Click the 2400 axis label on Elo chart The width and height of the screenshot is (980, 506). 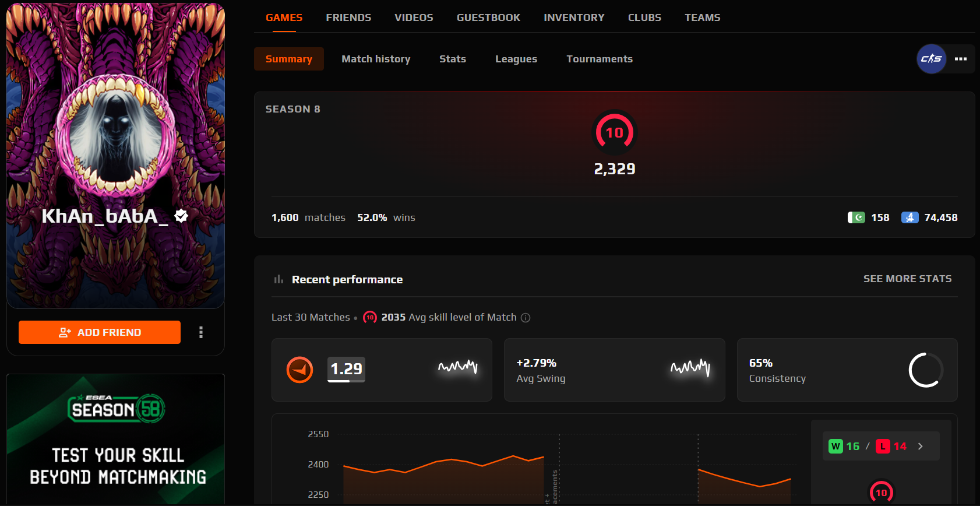[x=318, y=465]
